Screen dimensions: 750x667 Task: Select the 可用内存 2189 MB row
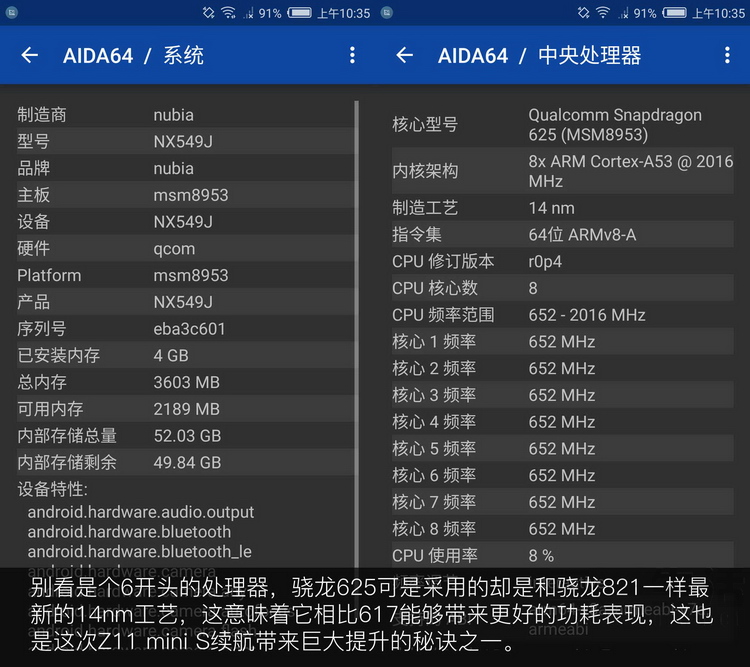[x=186, y=409]
